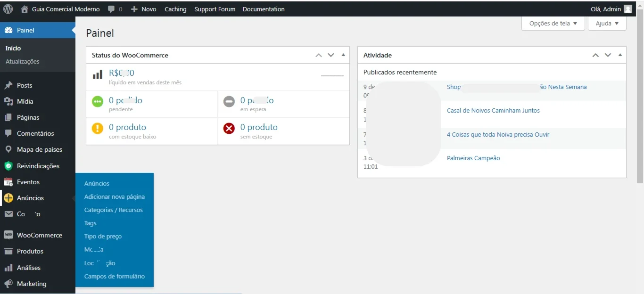Image resolution: width=644 pixels, height=294 pixels.
Task: Open the Casal de Noivos Caminham Juntos post
Action: click(493, 110)
